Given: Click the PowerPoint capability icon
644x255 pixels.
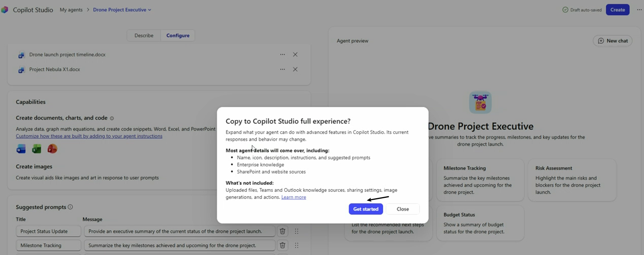Looking at the screenshot, I should [52, 149].
